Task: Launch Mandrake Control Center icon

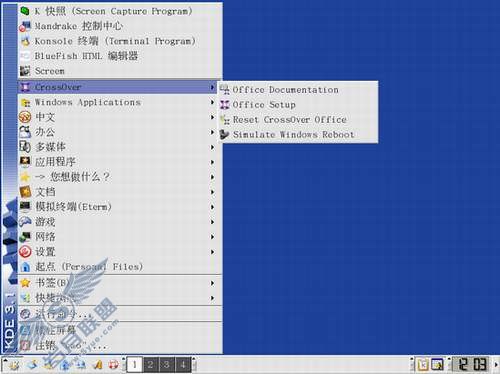Action: [25, 26]
